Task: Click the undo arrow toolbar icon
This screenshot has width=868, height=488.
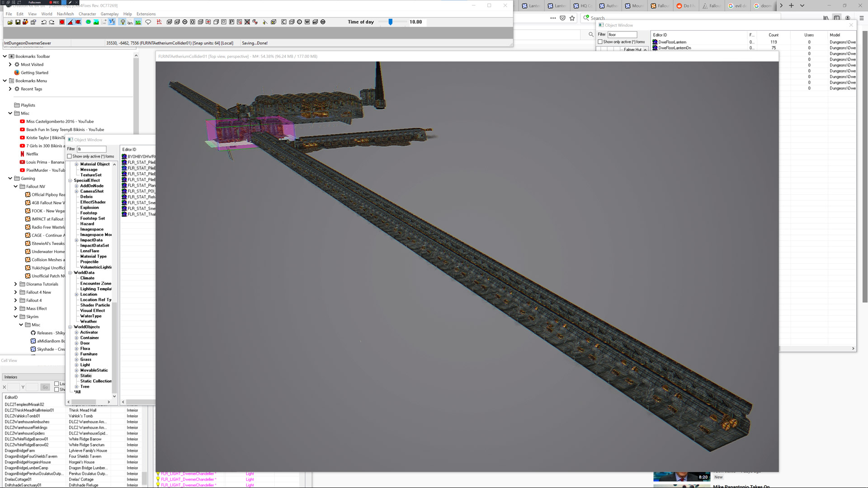Action: point(44,22)
